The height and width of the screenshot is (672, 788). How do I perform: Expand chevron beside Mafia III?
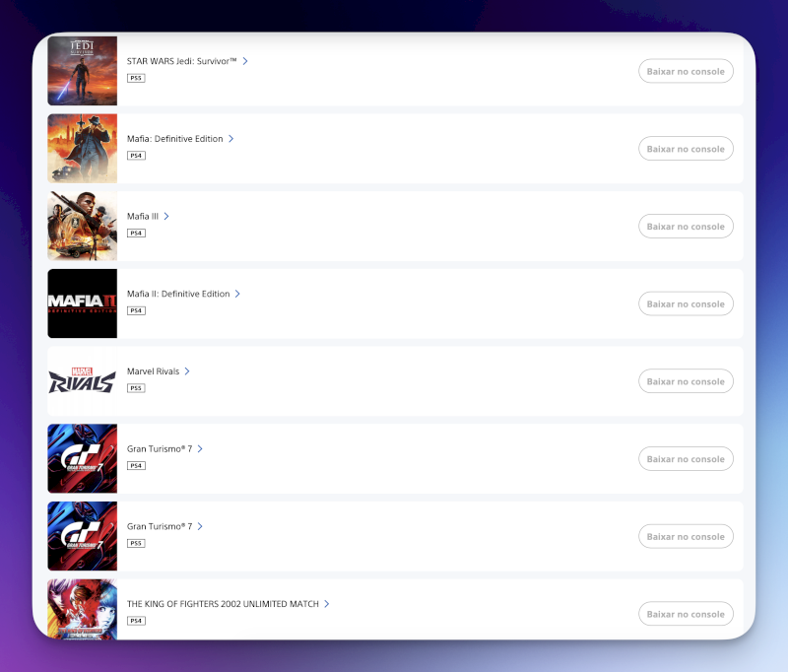click(166, 216)
